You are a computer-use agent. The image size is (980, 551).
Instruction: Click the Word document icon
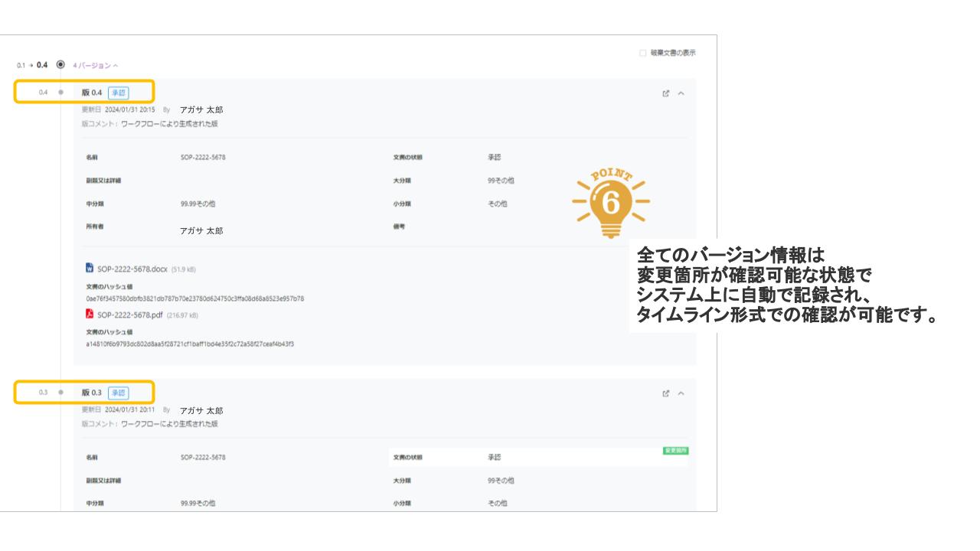point(90,269)
